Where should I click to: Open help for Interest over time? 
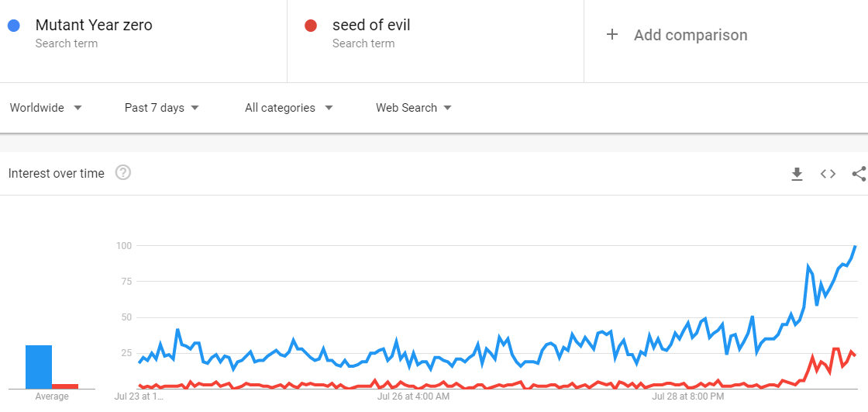click(x=123, y=173)
